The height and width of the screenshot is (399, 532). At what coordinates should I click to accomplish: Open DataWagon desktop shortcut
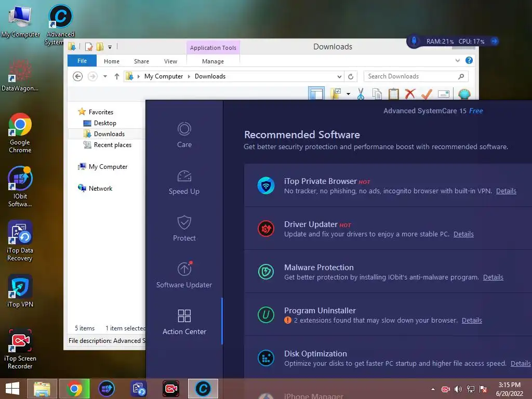click(x=20, y=75)
